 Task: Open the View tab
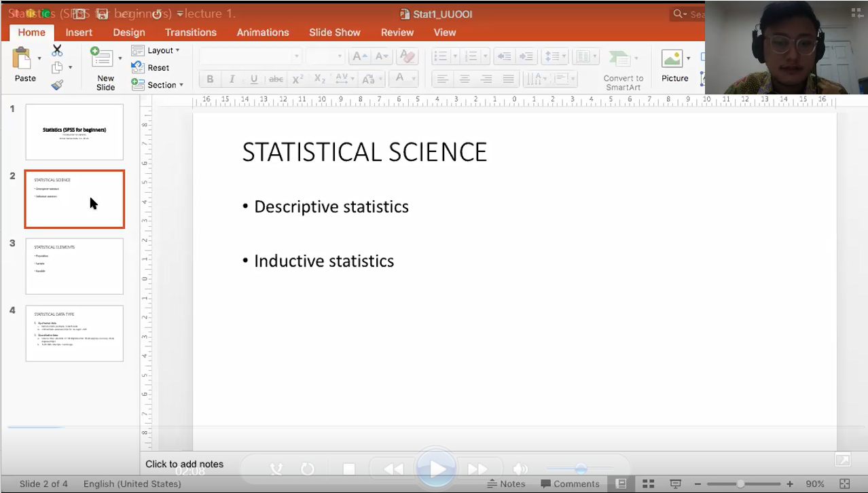445,32
